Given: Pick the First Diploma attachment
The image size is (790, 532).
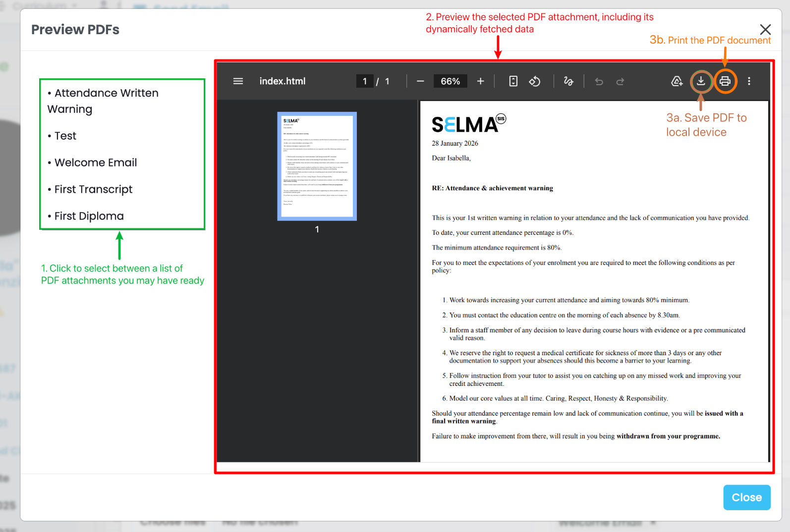Looking at the screenshot, I should click(89, 216).
